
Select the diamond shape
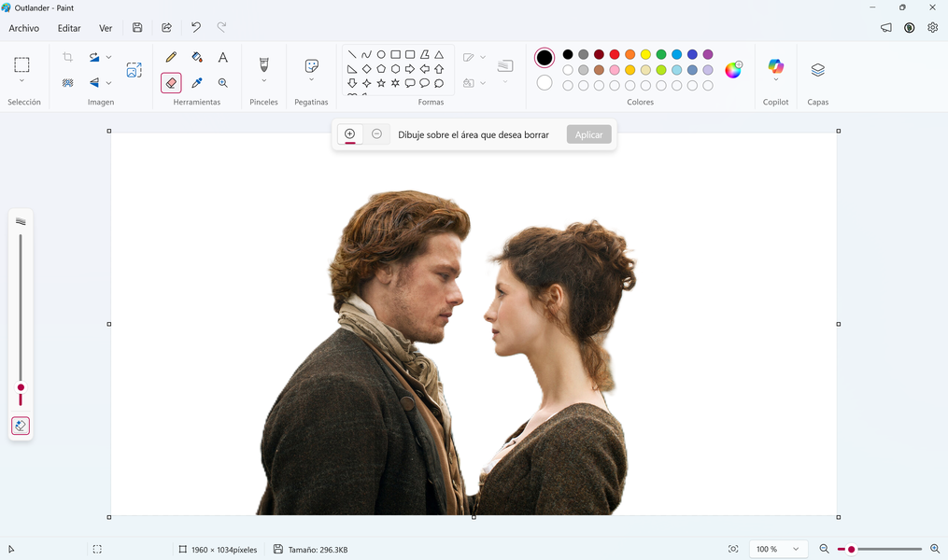click(366, 69)
